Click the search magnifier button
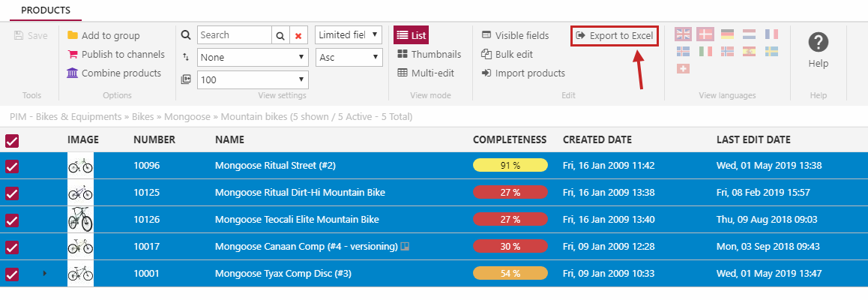The height and width of the screenshot is (300, 868). point(280,35)
